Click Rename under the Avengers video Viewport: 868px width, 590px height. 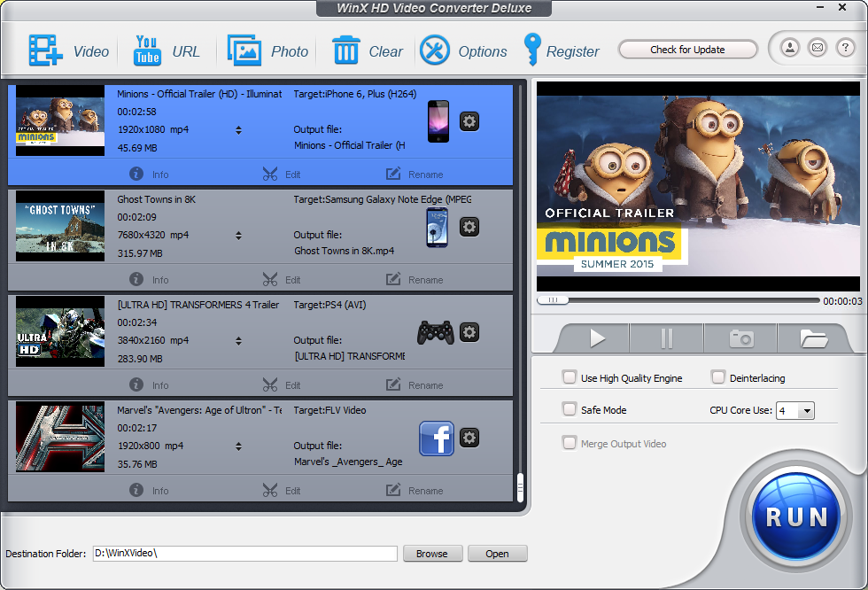pyautogui.click(x=415, y=491)
